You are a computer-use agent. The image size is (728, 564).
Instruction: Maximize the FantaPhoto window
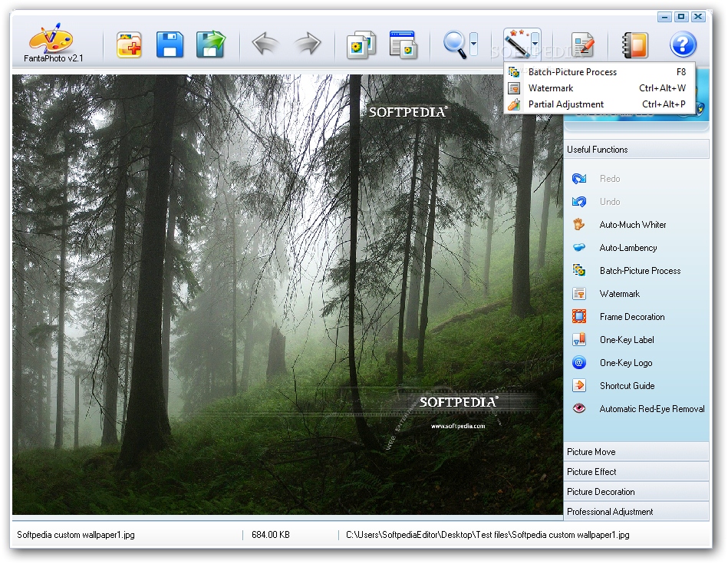tap(681, 17)
